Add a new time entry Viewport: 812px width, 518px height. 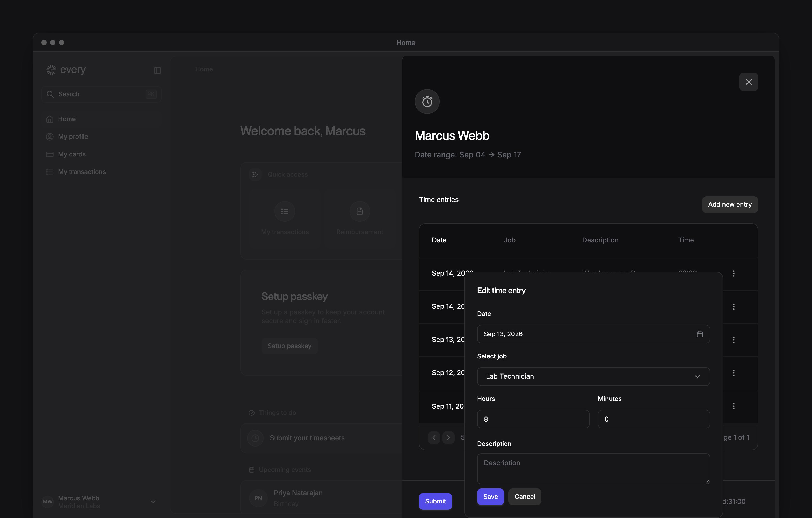(x=730, y=204)
